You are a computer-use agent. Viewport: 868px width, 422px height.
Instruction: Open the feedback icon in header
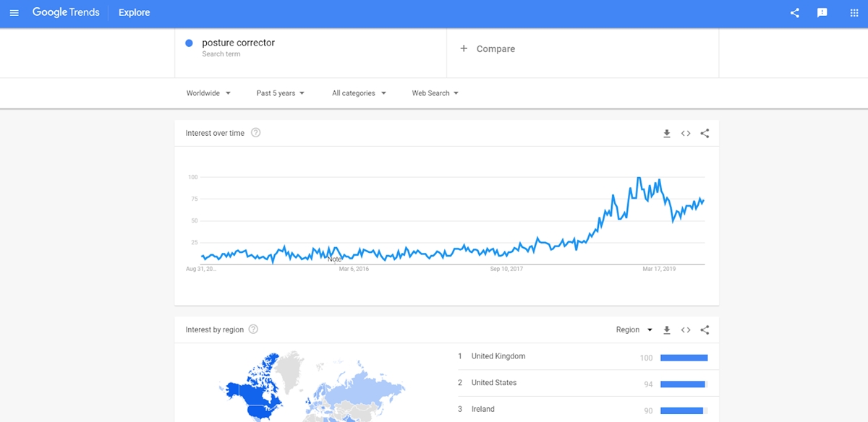click(x=822, y=13)
